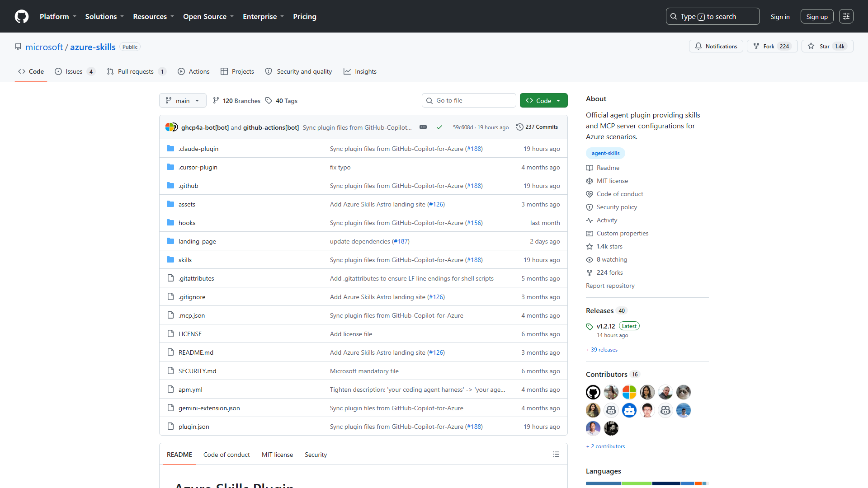Switch to the Actions tab
This screenshot has width=868, height=488.
pos(193,71)
